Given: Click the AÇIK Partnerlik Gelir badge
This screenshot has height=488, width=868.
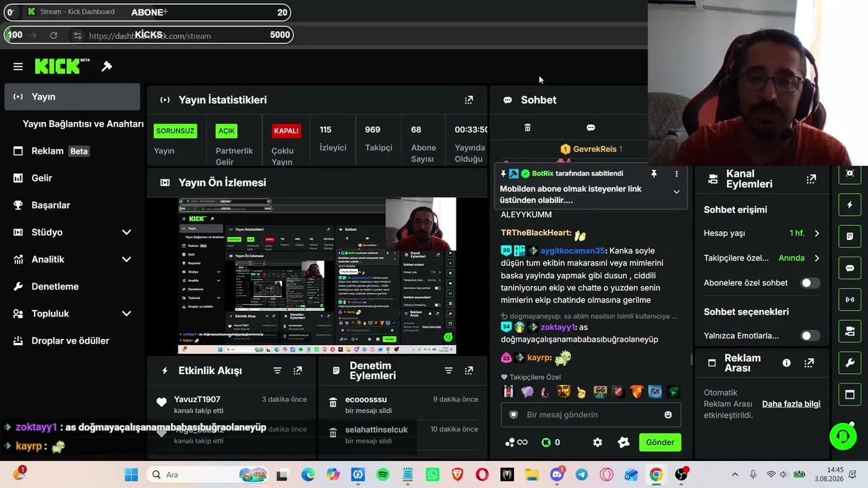Looking at the screenshot, I should [226, 131].
